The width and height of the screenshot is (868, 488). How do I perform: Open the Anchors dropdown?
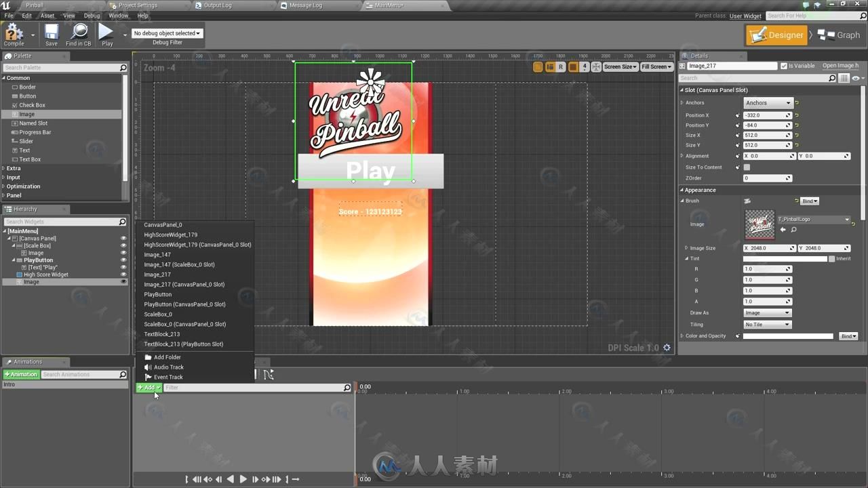pos(768,103)
